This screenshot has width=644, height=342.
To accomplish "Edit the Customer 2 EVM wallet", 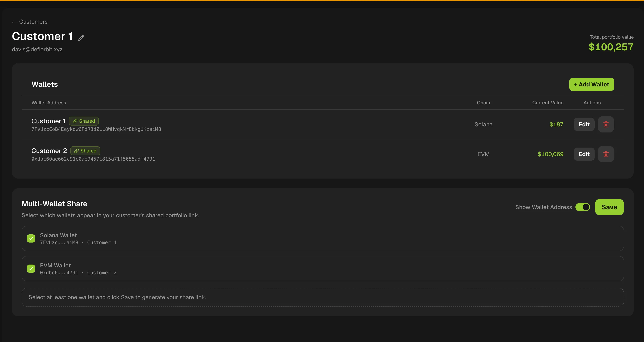I will (584, 154).
